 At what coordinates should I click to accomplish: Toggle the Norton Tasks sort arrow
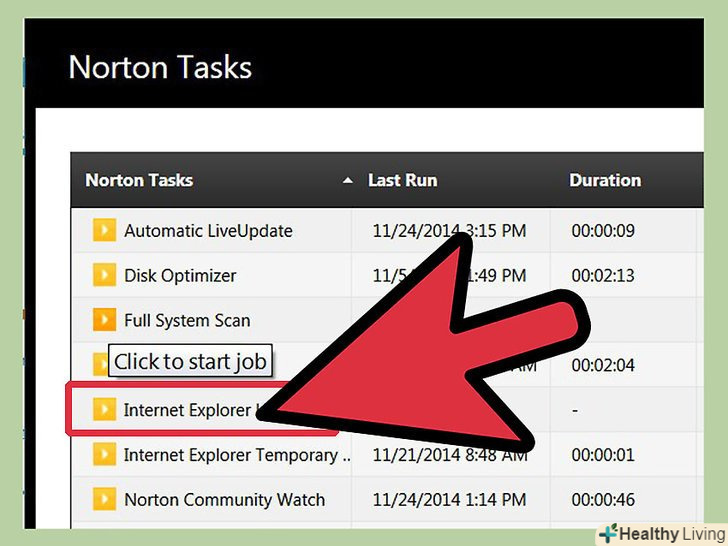click(348, 181)
